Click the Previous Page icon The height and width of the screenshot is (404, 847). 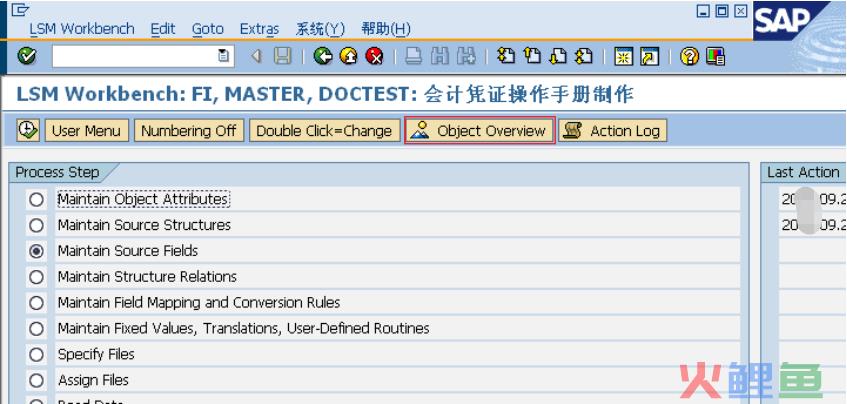pyautogui.click(x=532, y=56)
